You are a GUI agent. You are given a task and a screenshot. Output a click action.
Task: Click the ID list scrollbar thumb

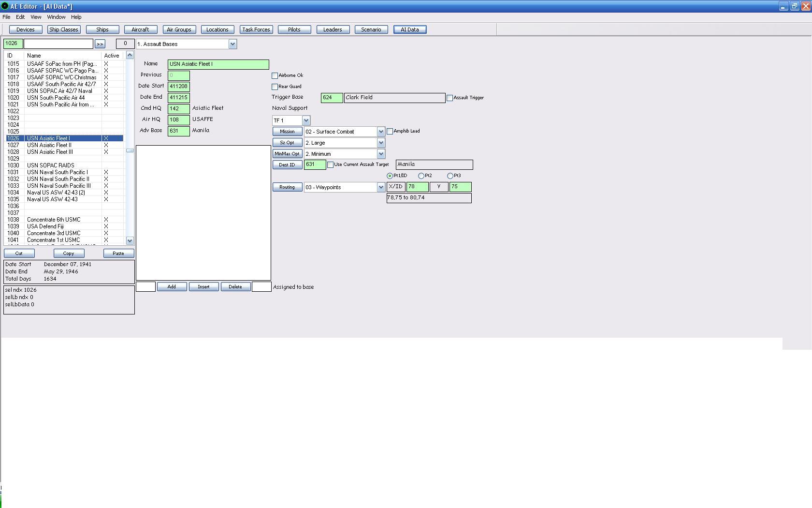pyautogui.click(x=130, y=150)
